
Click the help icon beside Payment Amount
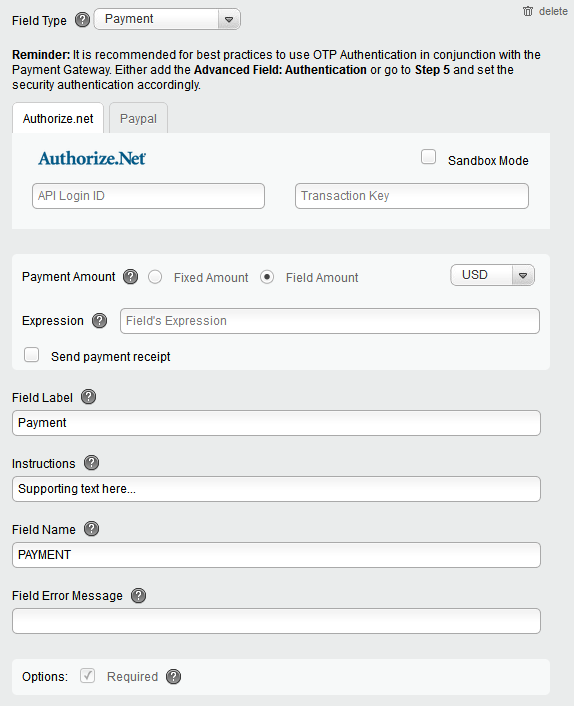(x=131, y=276)
